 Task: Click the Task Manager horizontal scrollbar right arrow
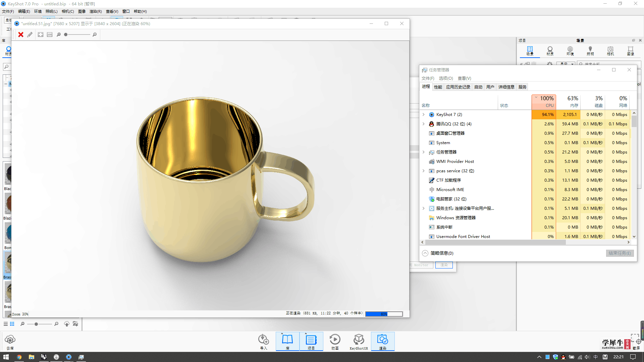click(x=628, y=242)
